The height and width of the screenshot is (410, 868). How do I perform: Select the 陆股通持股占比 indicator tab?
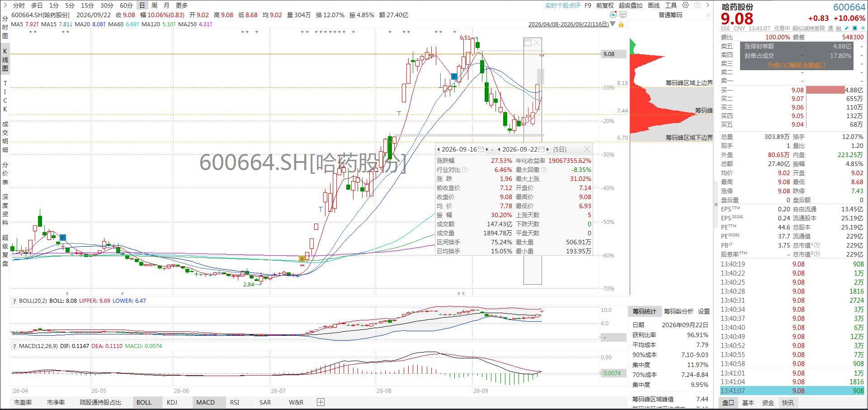click(100, 402)
